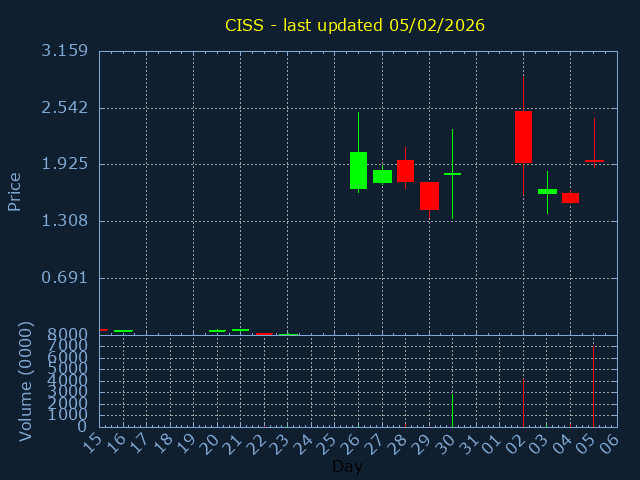Viewport: 640px width, 480px height.
Task: Select the red doji candle on day 05
Action: pos(594,160)
